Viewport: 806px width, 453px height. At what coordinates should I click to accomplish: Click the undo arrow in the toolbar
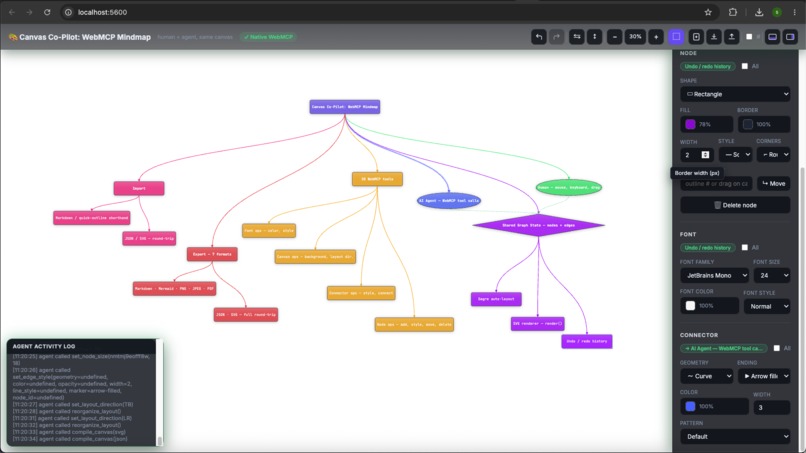(539, 37)
